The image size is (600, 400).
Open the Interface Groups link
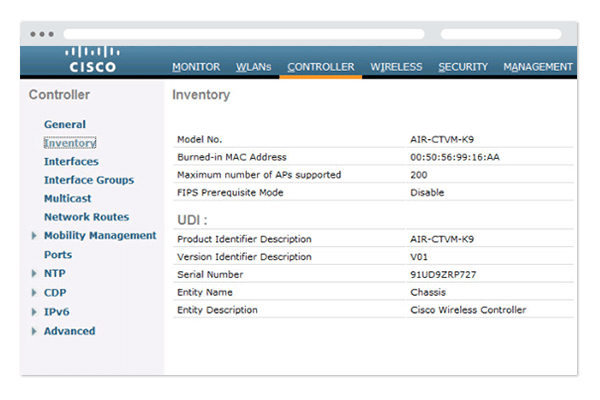(89, 180)
